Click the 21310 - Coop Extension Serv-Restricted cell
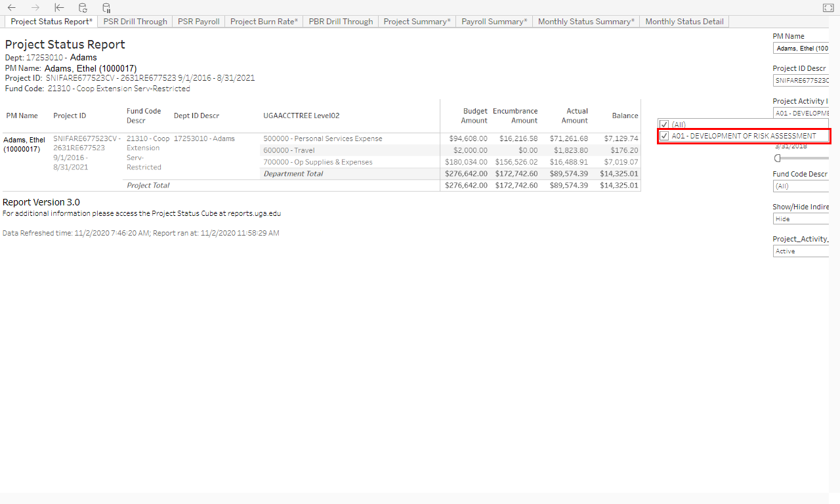This screenshot has width=840, height=504. point(148,153)
